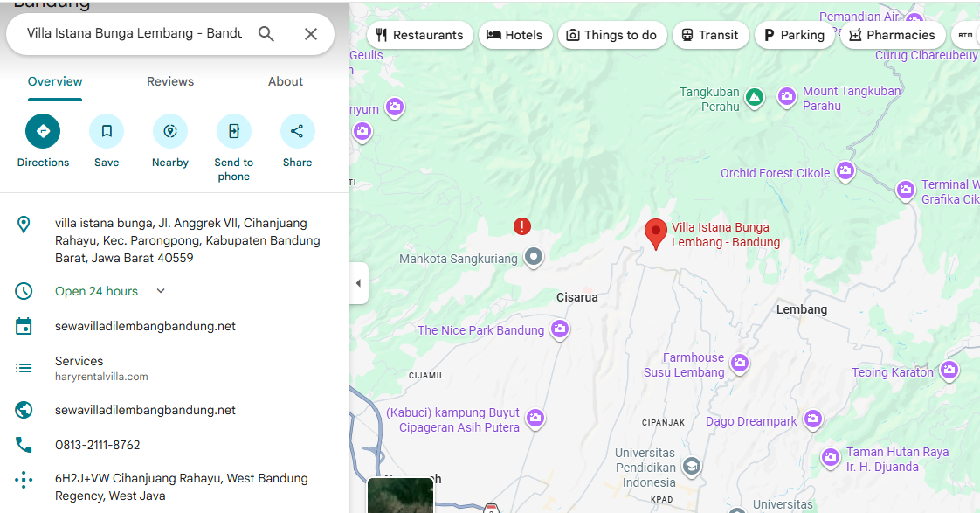Click the satellite layer thumbnail
This screenshot has width=980, height=513.
point(400,496)
